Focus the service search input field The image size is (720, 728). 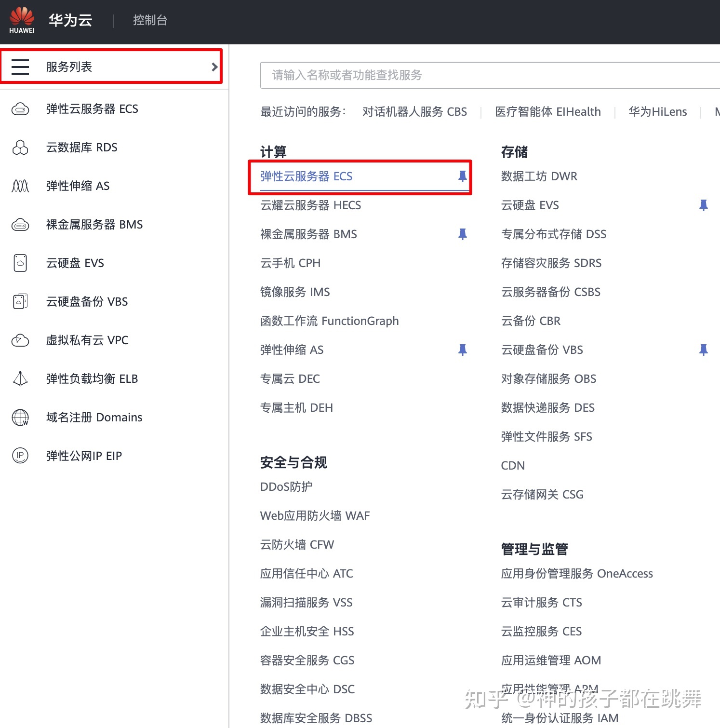click(490, 75)
